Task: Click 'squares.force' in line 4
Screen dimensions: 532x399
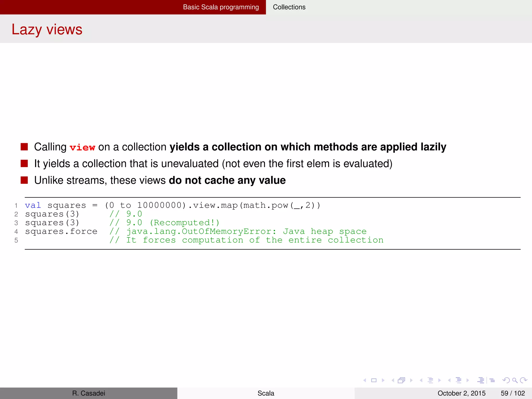Action: tap(61, 231)
